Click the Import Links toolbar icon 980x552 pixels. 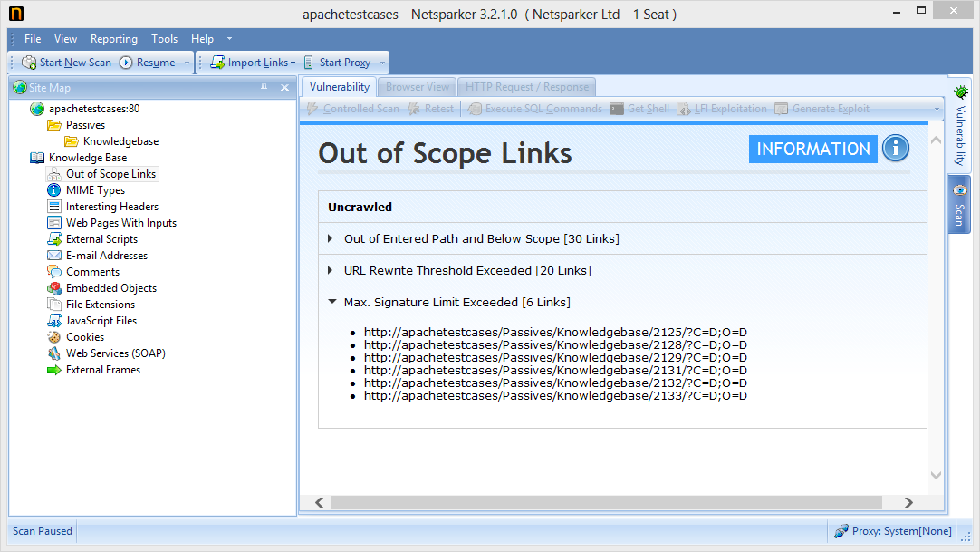point(217,62)
